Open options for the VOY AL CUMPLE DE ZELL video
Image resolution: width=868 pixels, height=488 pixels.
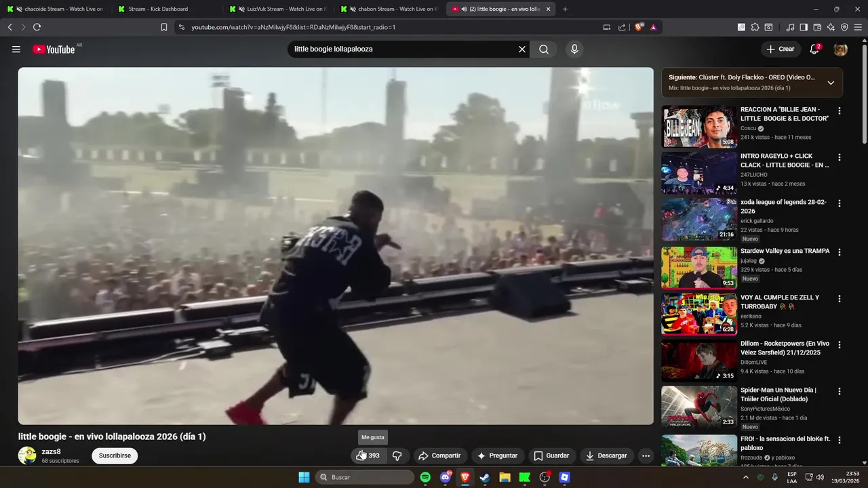[x=840, y=298]
